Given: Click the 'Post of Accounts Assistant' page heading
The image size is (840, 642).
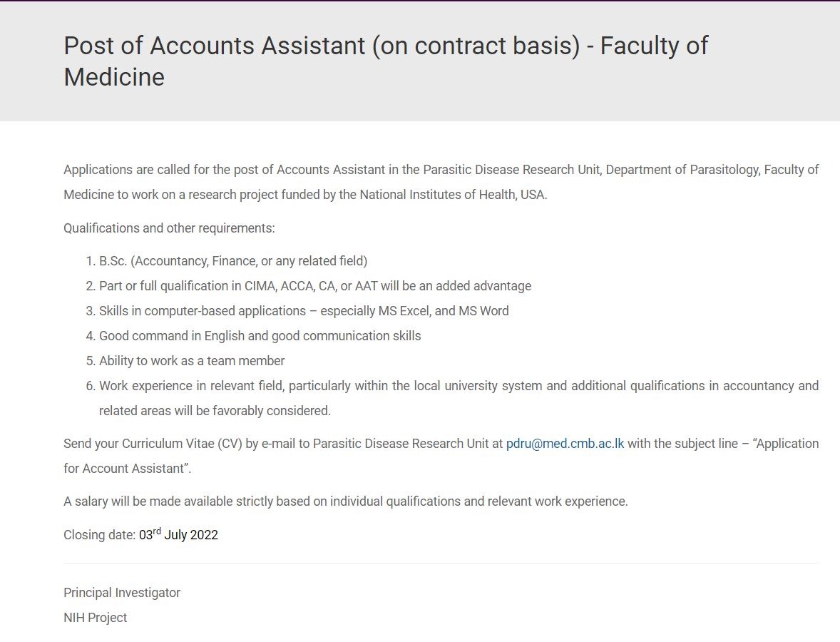Looking at the screenshot, I should tap(385, 46).
